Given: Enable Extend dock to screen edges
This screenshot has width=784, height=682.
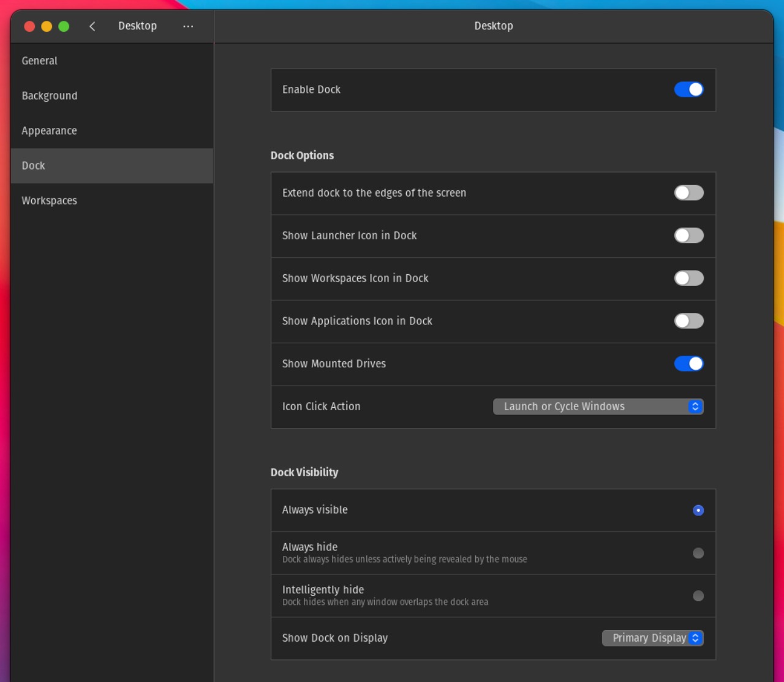Looking at the screenshot, I should pos(689,193).
